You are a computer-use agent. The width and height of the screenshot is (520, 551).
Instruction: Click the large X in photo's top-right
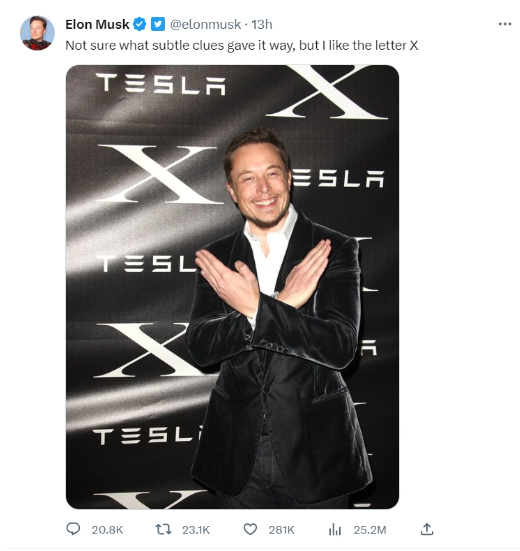click(x=327, y=92)
